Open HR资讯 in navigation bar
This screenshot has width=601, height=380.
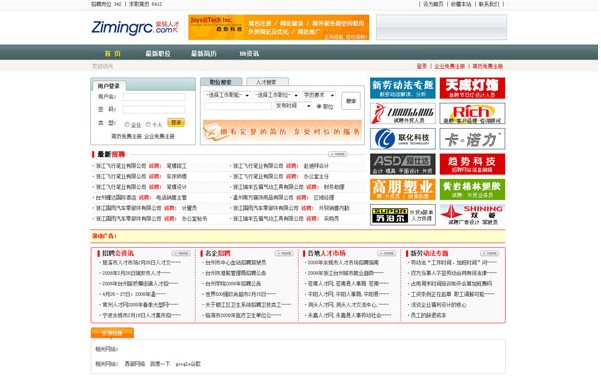point(249,53)
